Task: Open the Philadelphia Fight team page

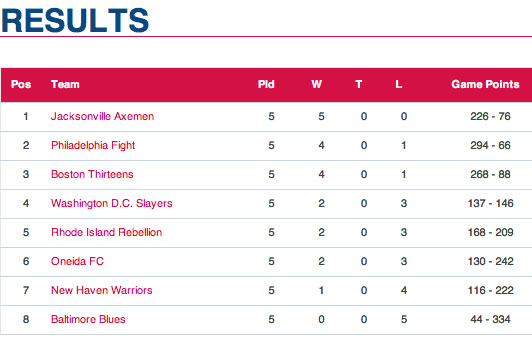Action: click(93, 146)
